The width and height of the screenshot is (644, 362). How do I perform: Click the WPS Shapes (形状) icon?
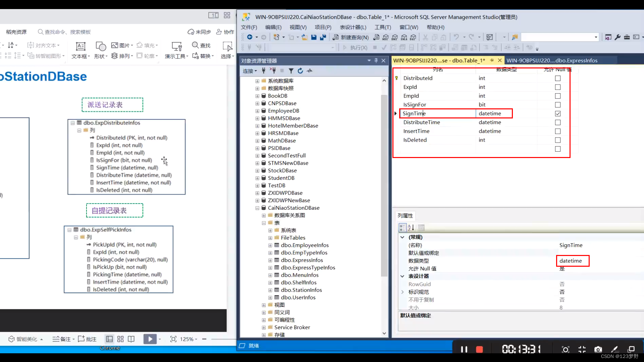click(101, 46)
